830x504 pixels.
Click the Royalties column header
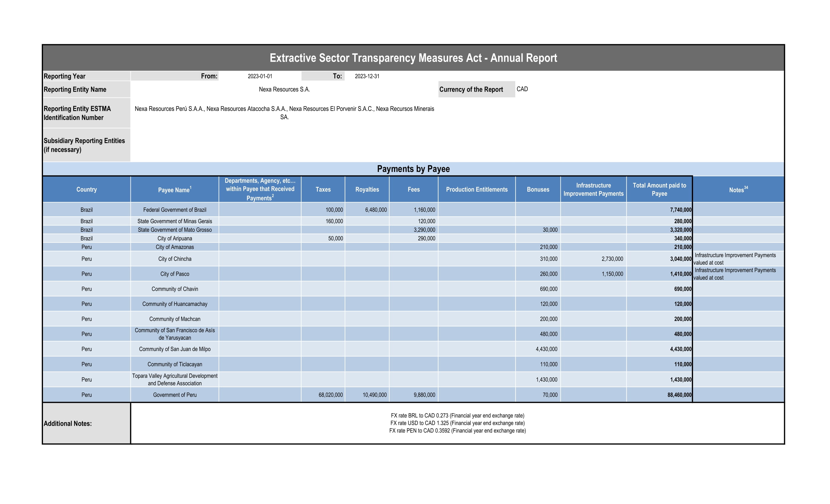(367, 189)
